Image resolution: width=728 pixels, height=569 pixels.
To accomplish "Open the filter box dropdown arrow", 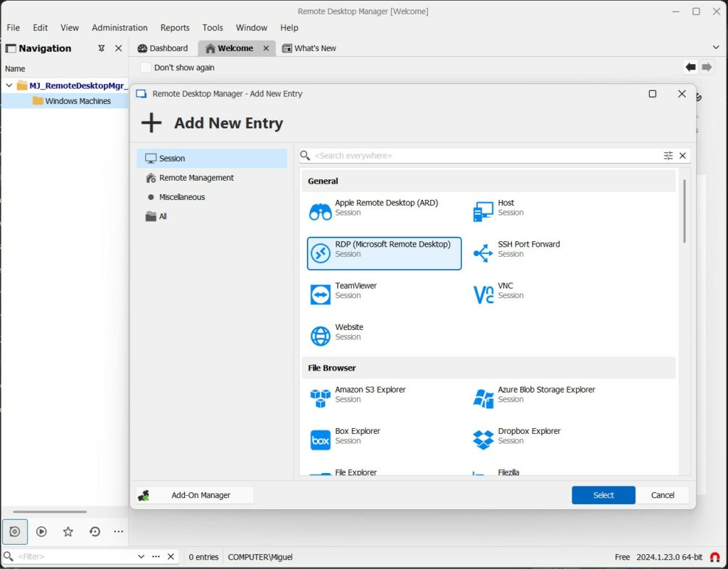I will [x=141, y=557].
